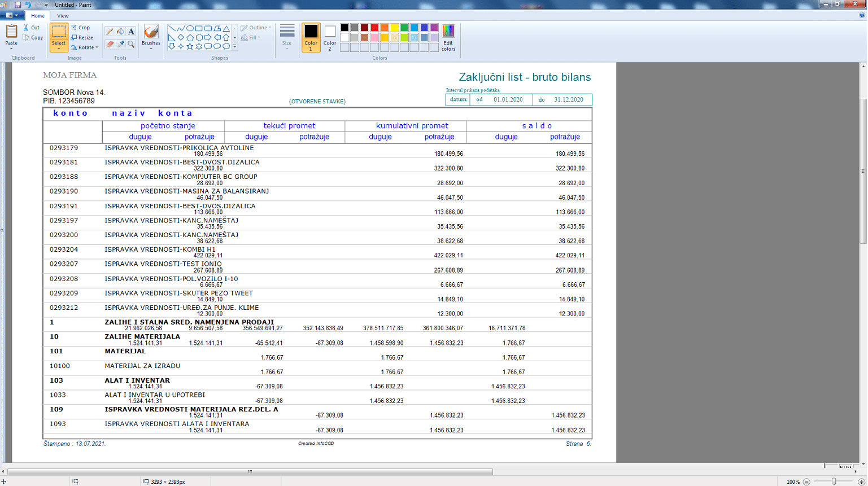Image resolution: width=868 pixels, height=486 pixels.
Task: Click the horizontal scrollbar thumb
Action: tap(250, 472)
